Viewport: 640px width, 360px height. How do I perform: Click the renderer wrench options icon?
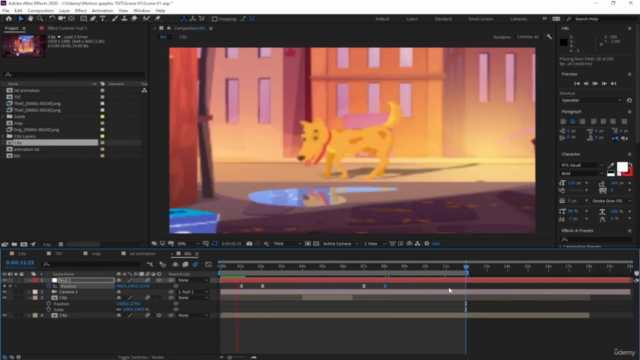click(x=549, y=37)
